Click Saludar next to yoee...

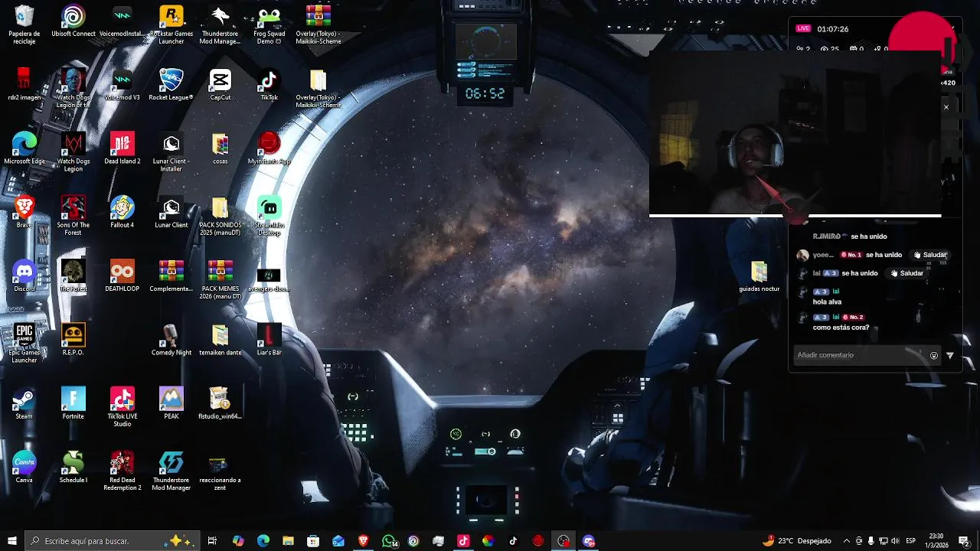point(930,255)
